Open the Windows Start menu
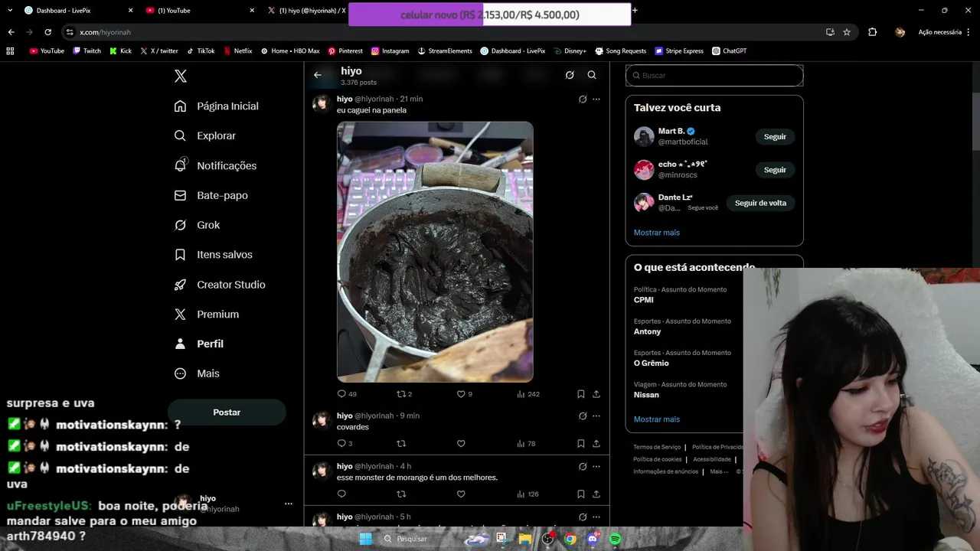Image resolution: width=980 pixels, height=551 pixels. (x=366, y=539)
